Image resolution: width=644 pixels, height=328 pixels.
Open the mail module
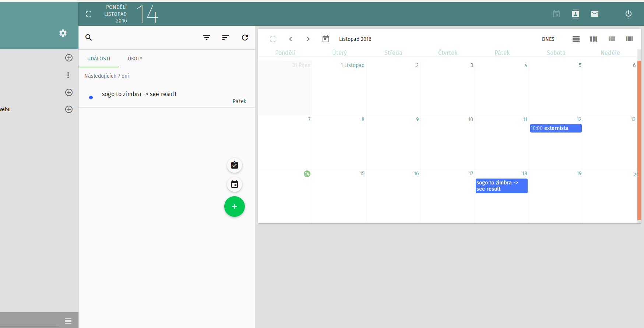point(594,14)
